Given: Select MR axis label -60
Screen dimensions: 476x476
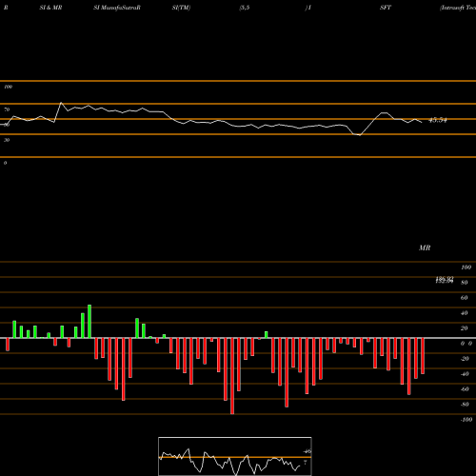Looking at the screenshot, I should 465,389.
